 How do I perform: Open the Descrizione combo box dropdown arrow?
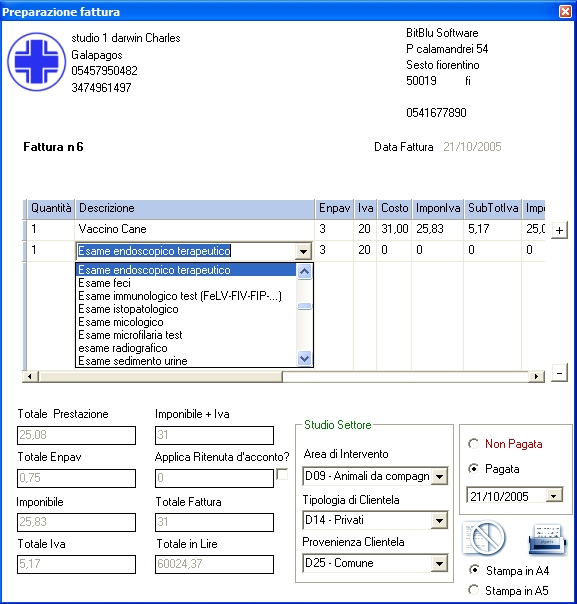tap(304, 251)
